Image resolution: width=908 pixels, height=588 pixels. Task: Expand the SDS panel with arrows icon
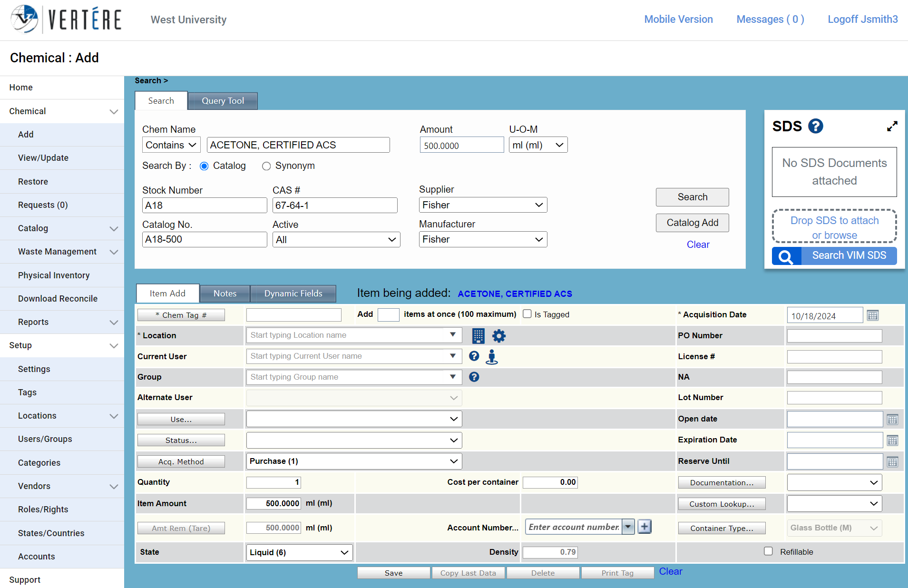[892, 126]
